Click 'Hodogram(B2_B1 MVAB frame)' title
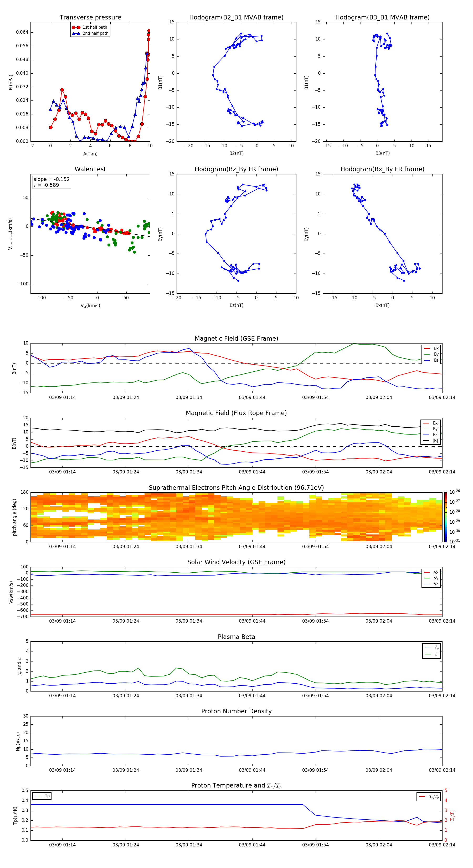Image resolution: width=473 pixels, height=868 pixels. click(x=236, y=18)
